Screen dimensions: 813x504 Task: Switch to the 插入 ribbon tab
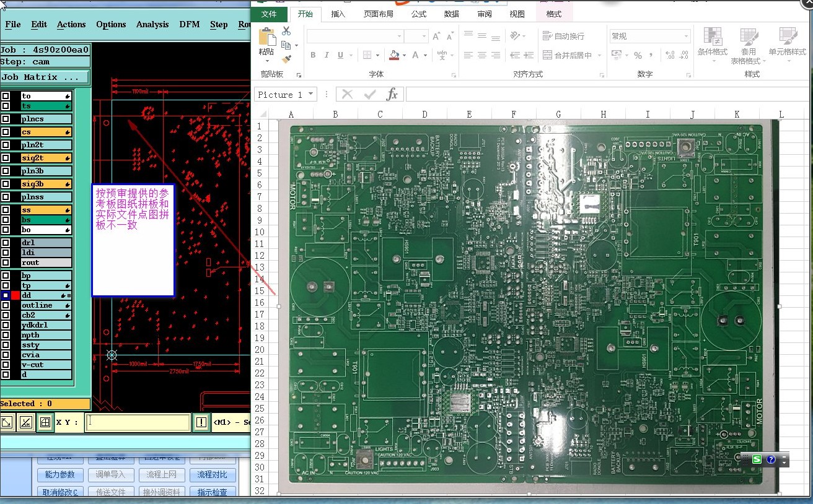click(x=338, y=14)
